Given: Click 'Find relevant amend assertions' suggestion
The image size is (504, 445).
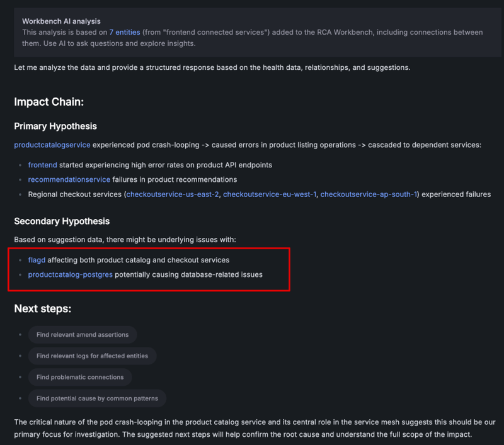Looking at the screenshot, I should (x=83, y=335).
